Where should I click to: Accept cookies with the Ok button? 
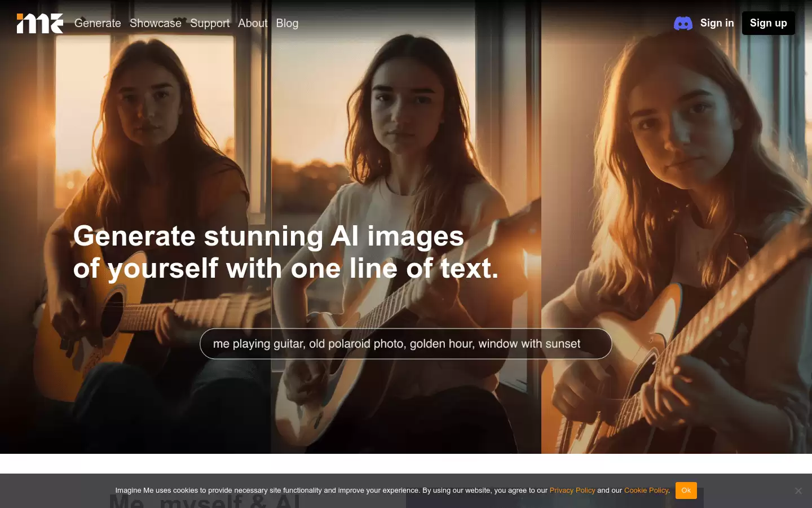(686, 491)
